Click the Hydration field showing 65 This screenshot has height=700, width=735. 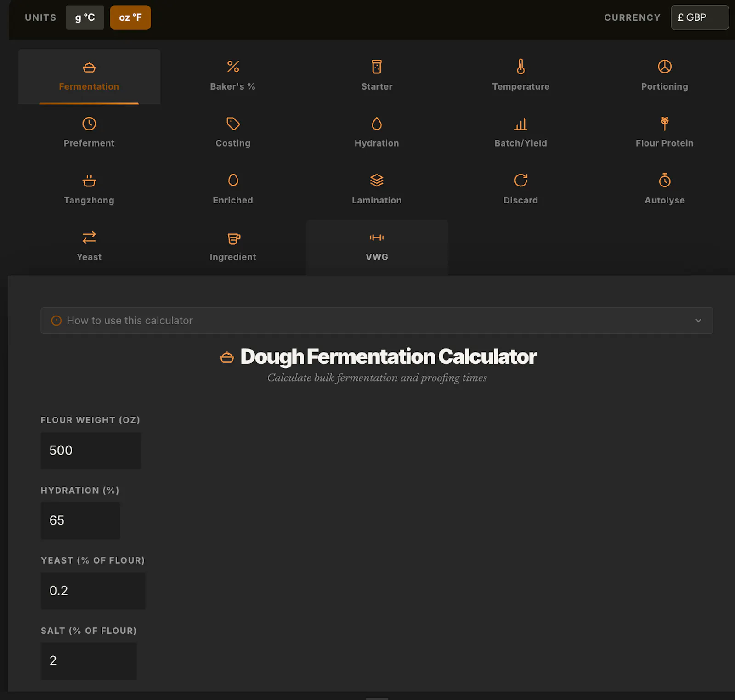coord(80,520)
